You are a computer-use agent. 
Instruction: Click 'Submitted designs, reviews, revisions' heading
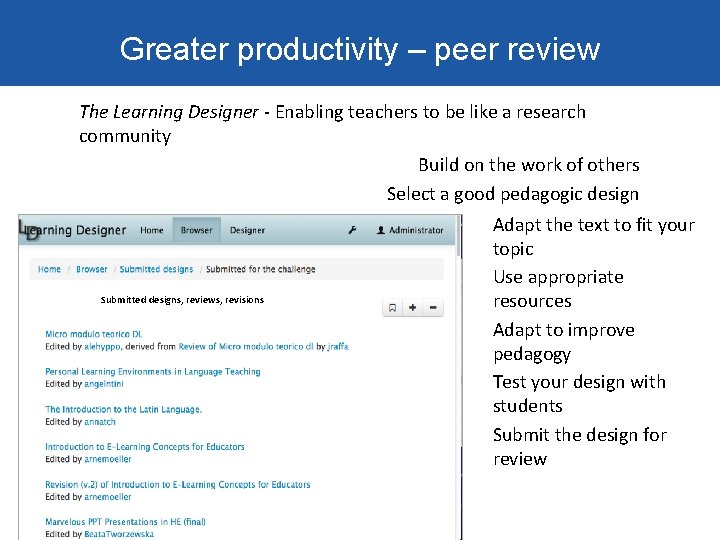click(x=182, y=300)
